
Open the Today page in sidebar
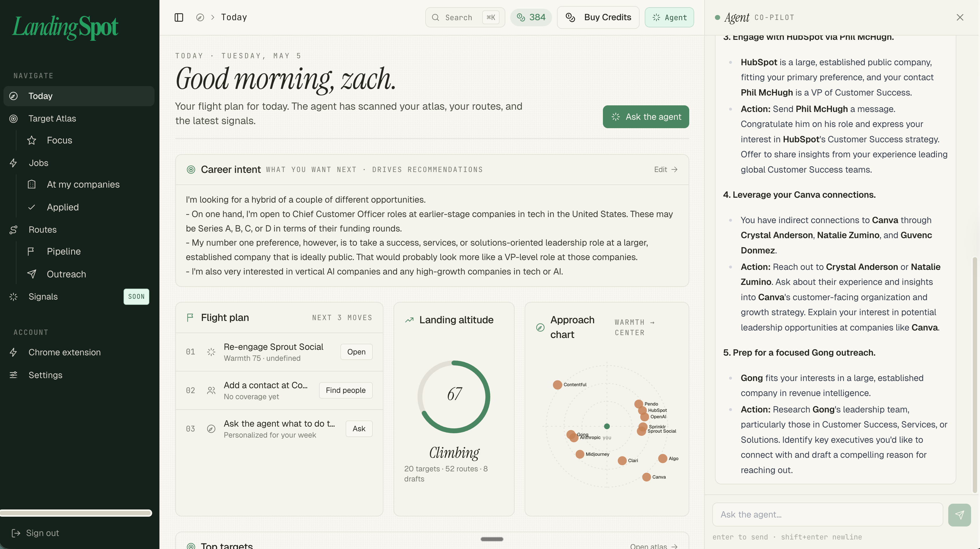pos(79,96)
